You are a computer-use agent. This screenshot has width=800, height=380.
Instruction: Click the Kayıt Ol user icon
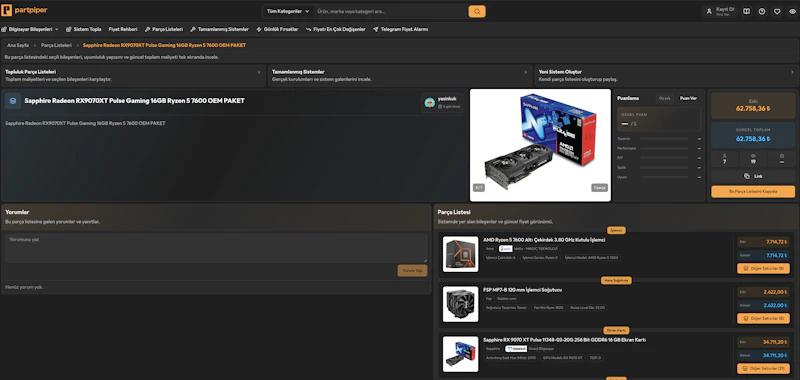[709, 11]
